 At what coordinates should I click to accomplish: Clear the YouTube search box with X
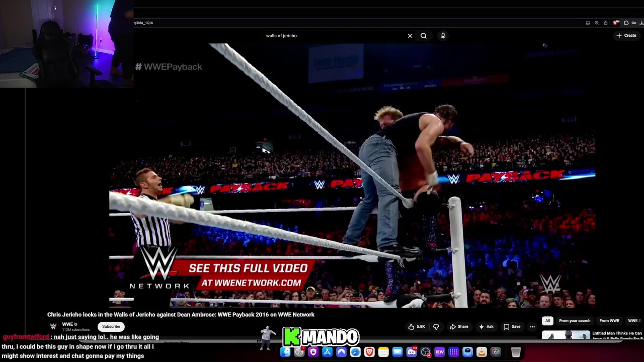(410, 36)
